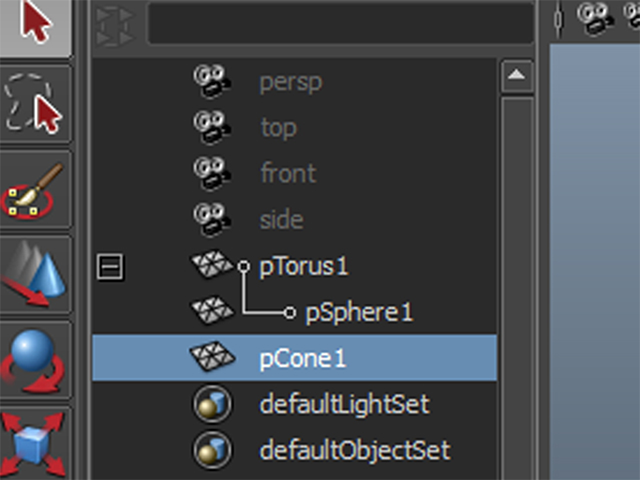Choose the Scale tool with cube icon

pos(35,444)
